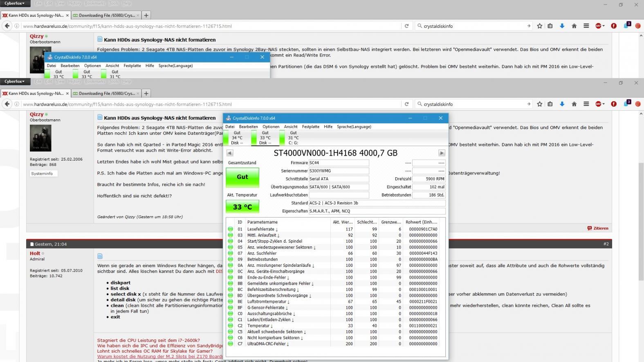Show the previous disk with the left arrow
644x362 pixels.
coord(230,153)
